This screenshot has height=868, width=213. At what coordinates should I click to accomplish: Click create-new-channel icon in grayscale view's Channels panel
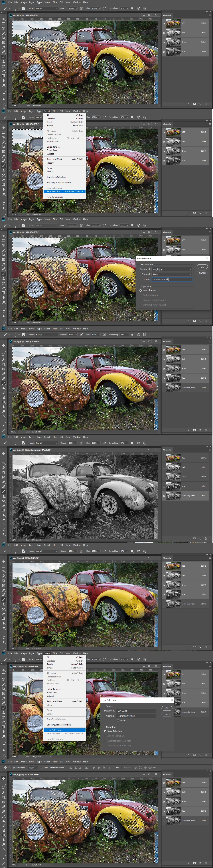pos(200,538)
